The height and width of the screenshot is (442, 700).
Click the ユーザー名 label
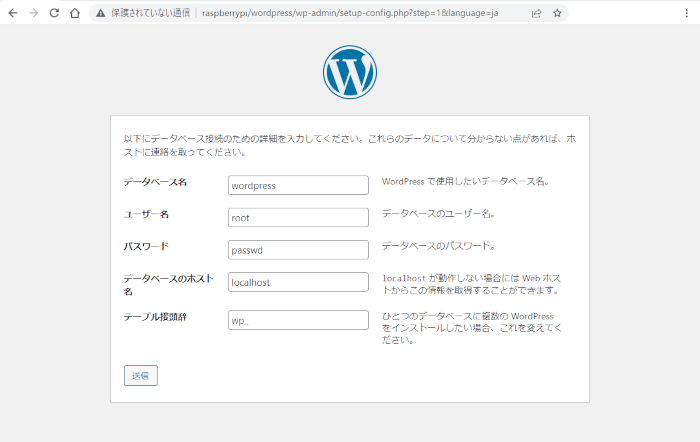(x=146, y=214)
